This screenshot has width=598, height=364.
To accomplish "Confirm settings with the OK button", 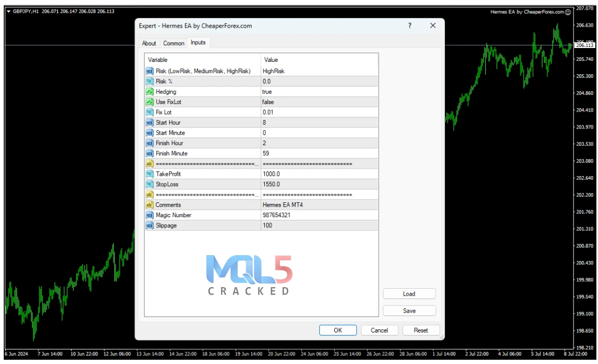I will [338, 330].
